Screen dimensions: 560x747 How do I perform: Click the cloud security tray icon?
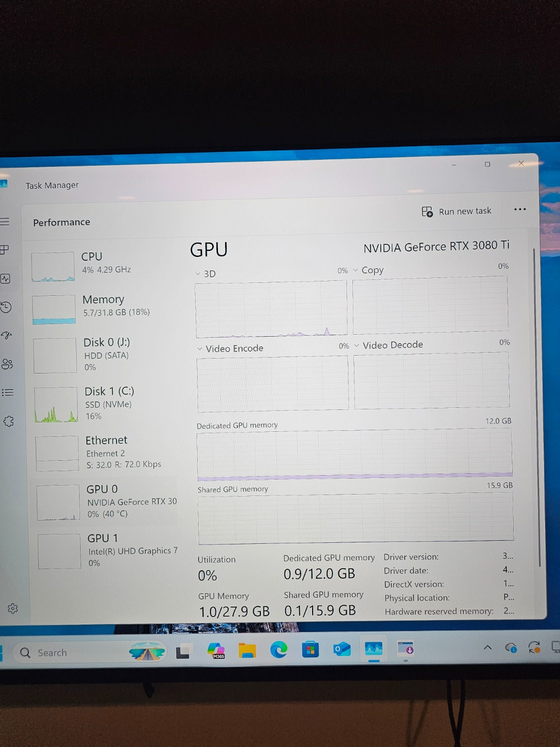(x=511, y=648)
